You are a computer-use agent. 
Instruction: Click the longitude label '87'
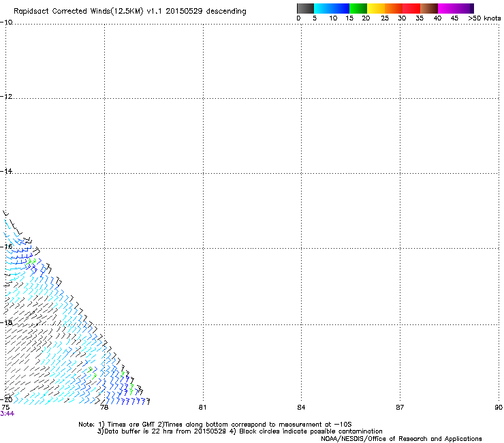click(400, 408)
